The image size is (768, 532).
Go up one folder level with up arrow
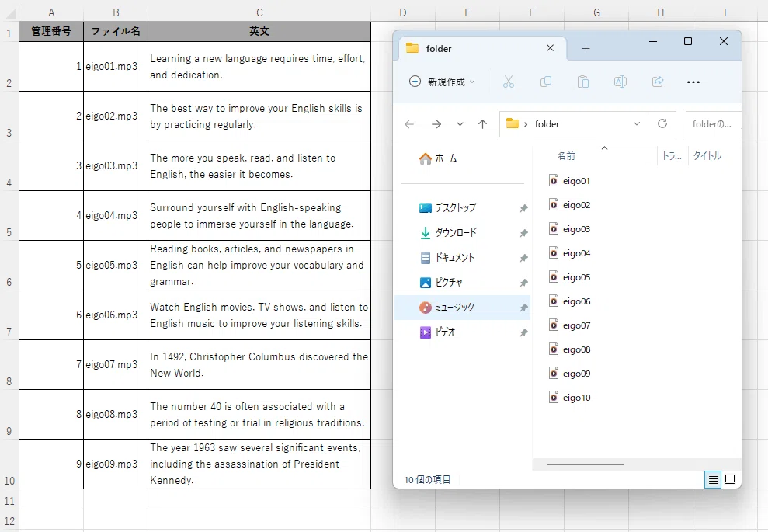pos(482,124)
